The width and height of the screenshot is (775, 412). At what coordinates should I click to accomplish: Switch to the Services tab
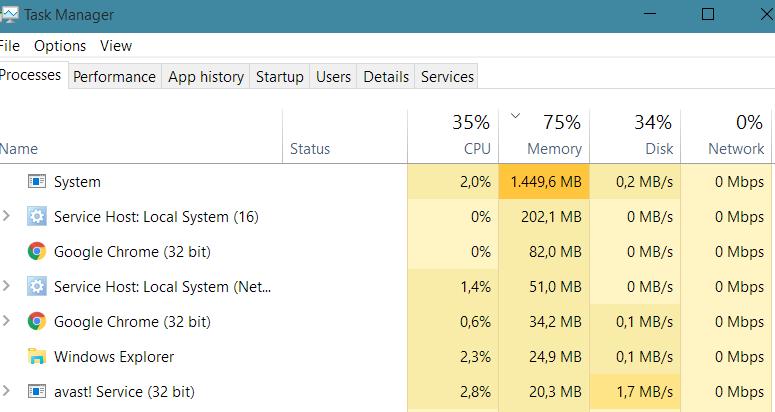pyautogui.click(x=447, y=77)
